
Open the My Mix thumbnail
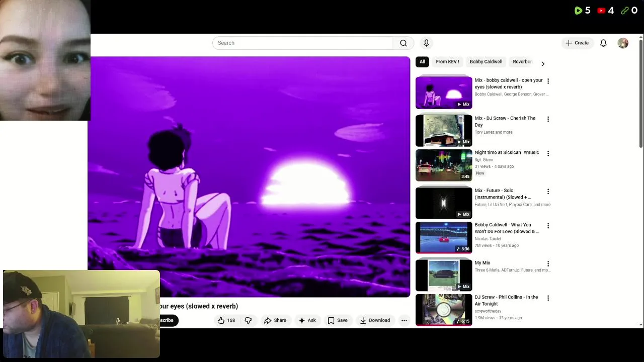coord(444,276)
